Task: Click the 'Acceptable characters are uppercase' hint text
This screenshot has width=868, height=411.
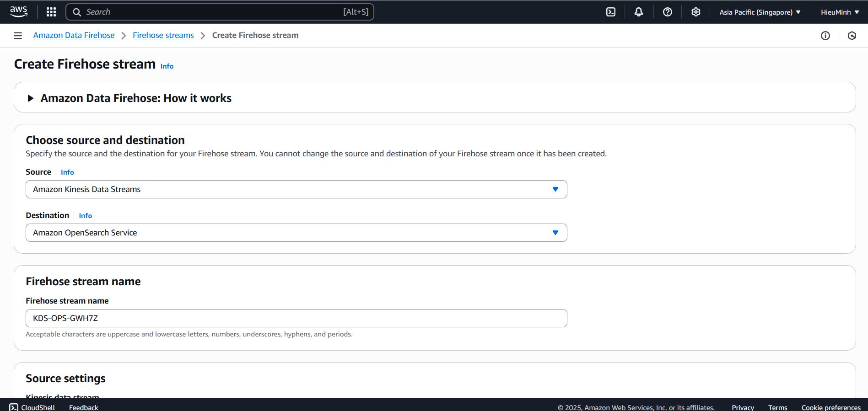Action: coord(189,334)
